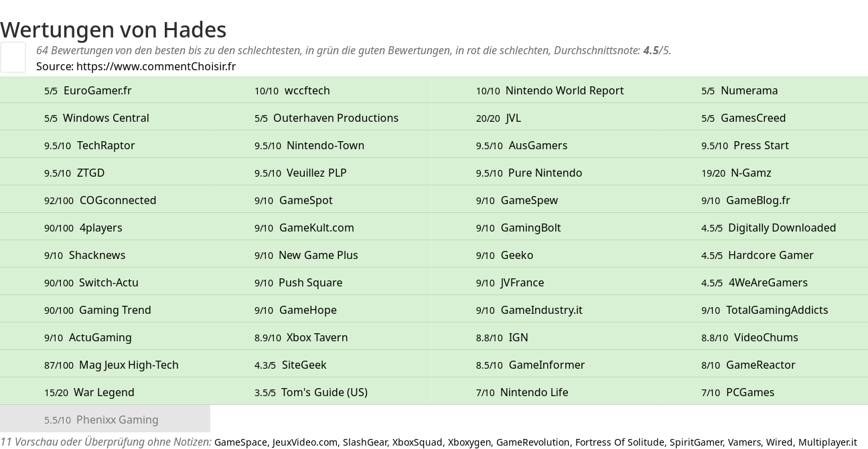The image size is (868, 449).
Task: Select the Tom's Guide (US) review
Action: (311, 392)
